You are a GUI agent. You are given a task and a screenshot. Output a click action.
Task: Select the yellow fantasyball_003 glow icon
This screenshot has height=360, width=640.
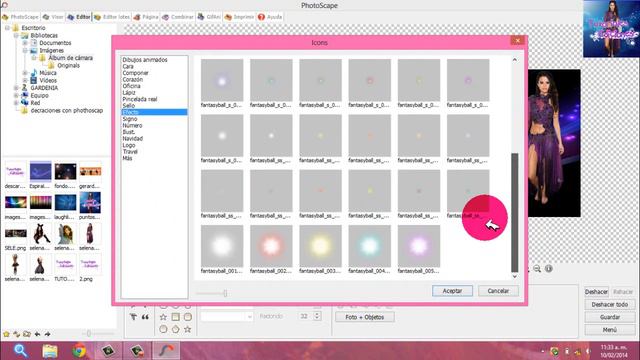(320, 246)
